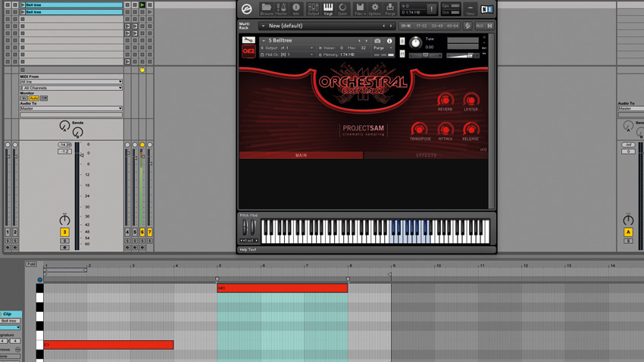Open the snapshot camera view

pos(377,41)
